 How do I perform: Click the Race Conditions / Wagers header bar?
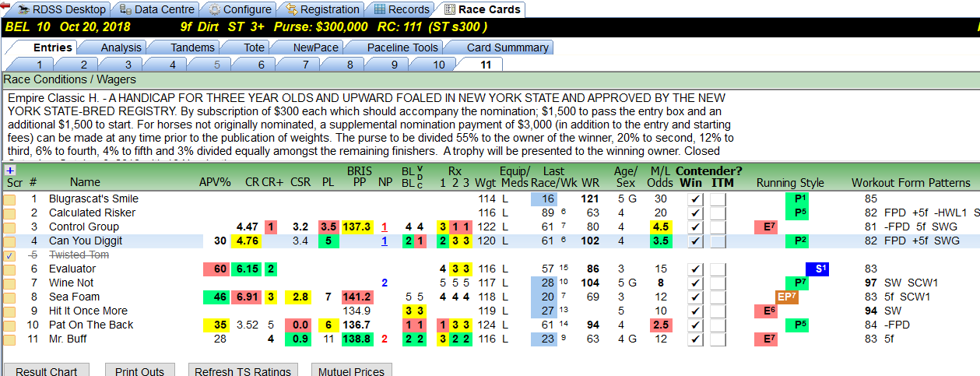point(490,79)
